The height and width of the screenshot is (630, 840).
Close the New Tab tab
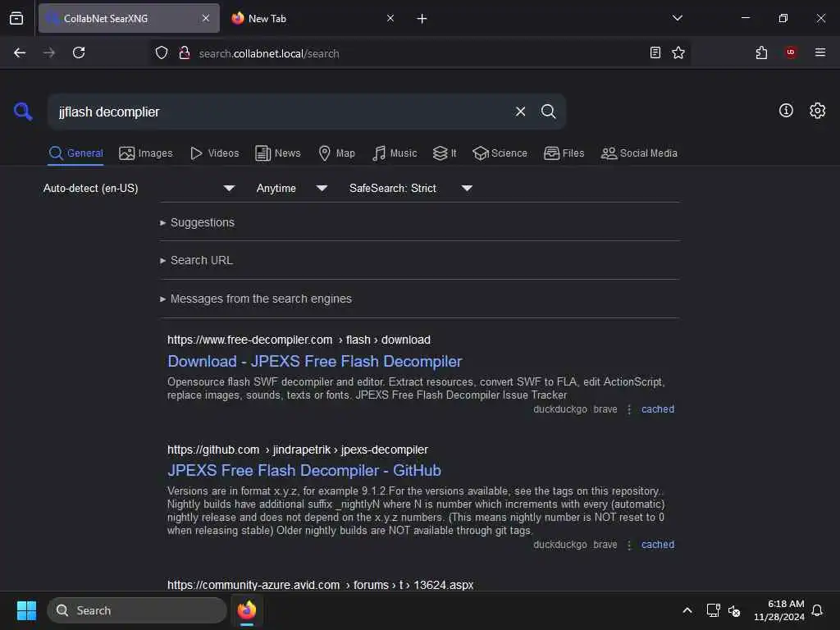(x=390, y=18)
